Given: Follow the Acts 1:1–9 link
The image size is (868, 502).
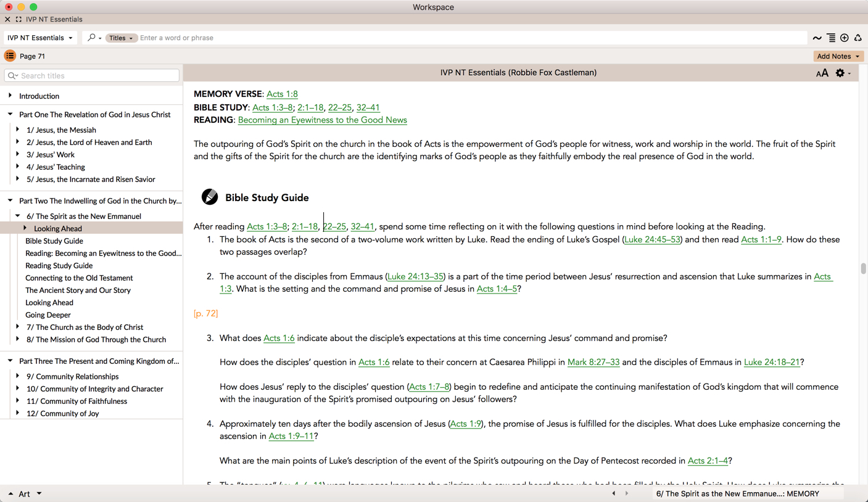Looking at the screenshot, I should click(x=761, y=239).
